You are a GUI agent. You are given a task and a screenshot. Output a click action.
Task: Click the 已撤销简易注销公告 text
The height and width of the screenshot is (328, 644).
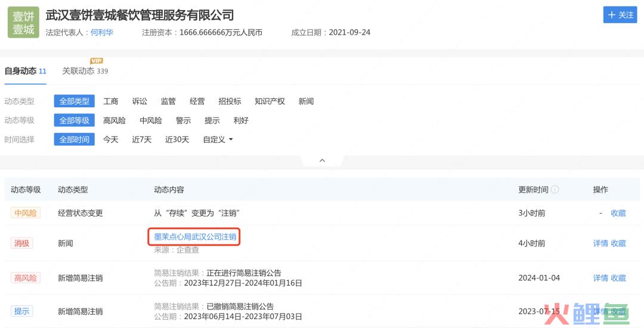pyautogui.click(x=240, y=307)
